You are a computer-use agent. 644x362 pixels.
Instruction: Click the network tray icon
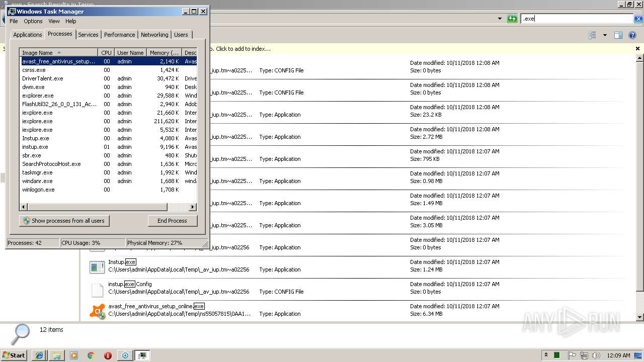coord(584,355)
